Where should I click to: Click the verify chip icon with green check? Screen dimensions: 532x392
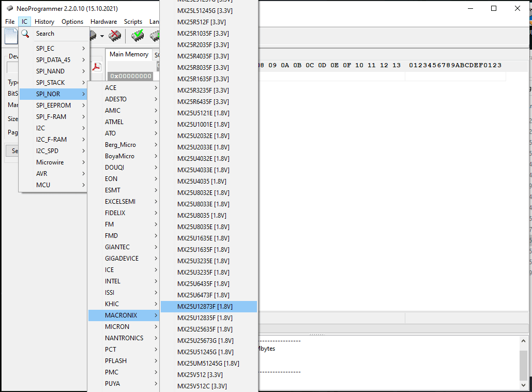pyautogui.click(x=138, y=36)
